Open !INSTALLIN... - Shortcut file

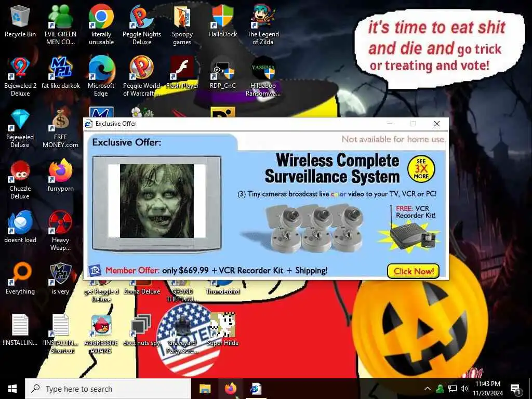pyautogui.click(x=60, y=334)
